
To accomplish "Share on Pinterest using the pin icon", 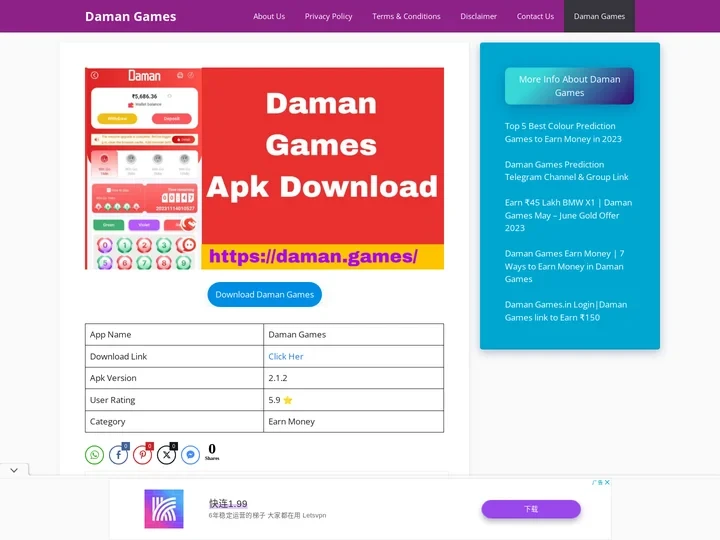I will (x=142, y=455).
